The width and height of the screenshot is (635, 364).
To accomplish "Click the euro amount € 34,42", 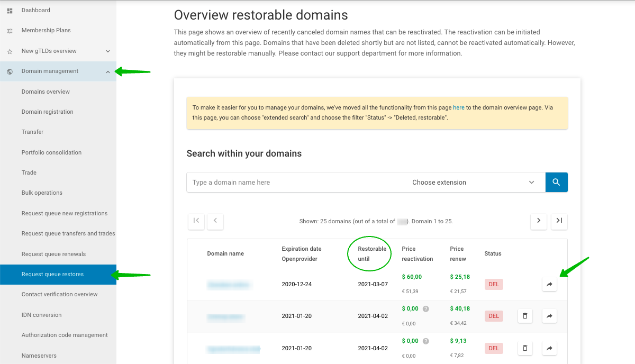I will click(458, 323).
